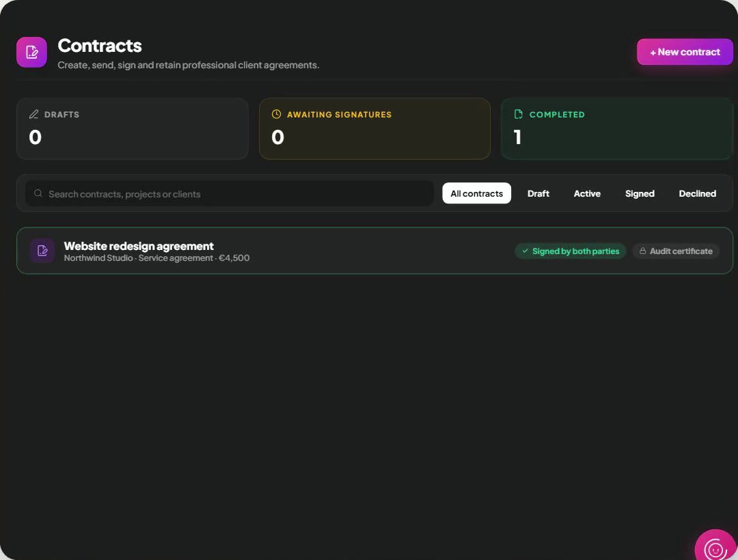Open the smiley chat assistant bubble
This screenshot has width=738, height=560.
pos(716,546)
